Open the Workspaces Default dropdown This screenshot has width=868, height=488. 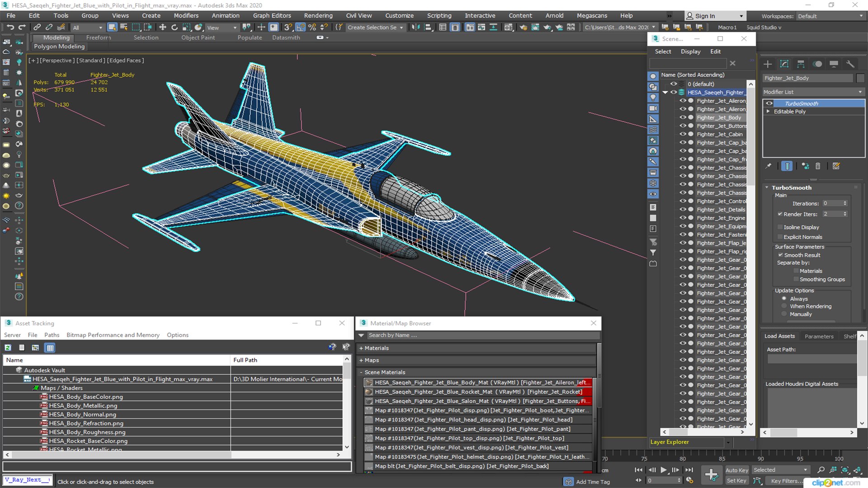pyautogui.click(x=830, y=16)
